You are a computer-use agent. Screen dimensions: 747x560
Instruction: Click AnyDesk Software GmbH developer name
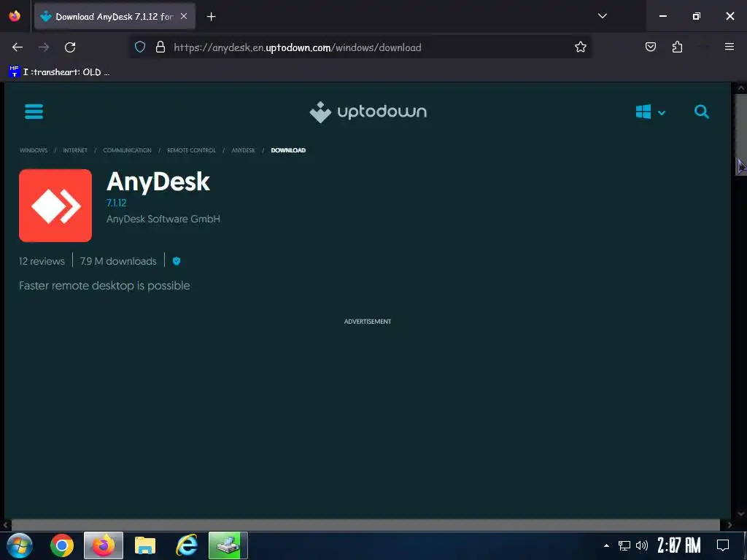[163, 219]
